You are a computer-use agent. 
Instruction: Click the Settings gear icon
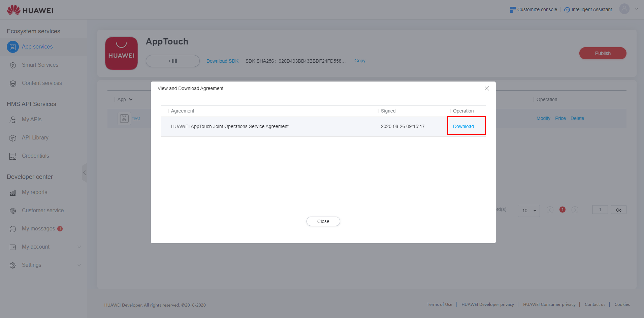(13, 265)
